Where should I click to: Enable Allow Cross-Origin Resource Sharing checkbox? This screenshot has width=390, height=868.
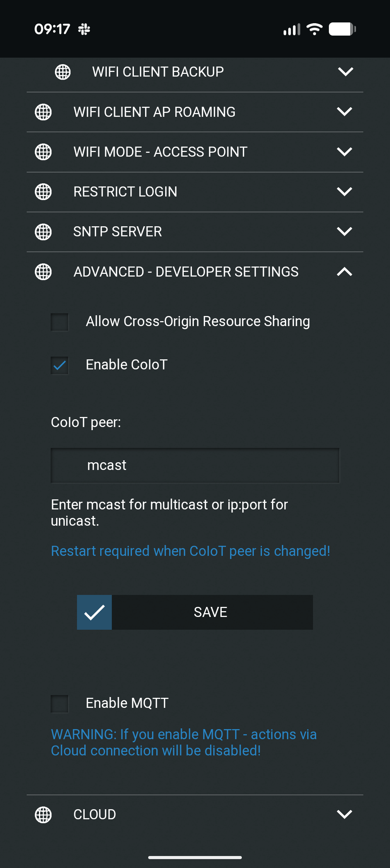60,322
